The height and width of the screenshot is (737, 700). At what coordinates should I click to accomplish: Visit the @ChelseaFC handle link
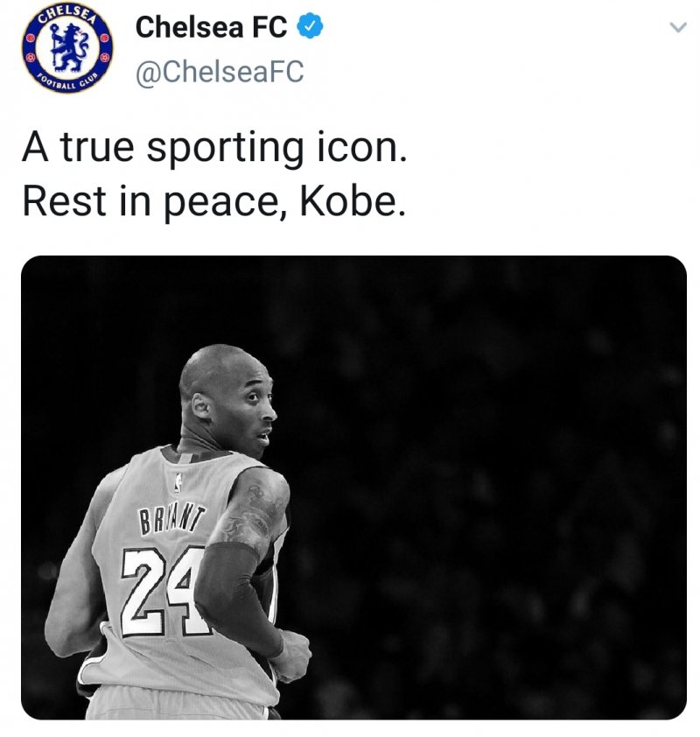coord(220,72)
